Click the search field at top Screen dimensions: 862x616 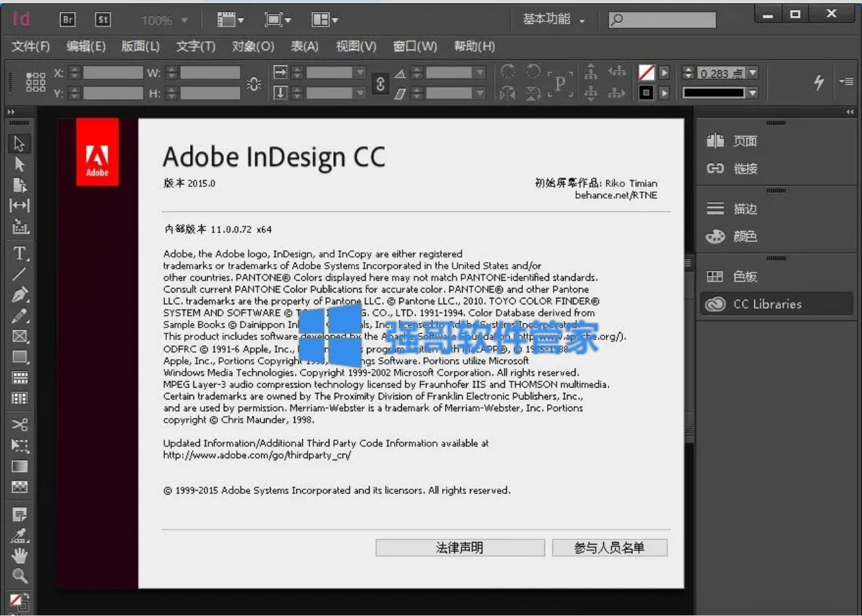[x=662, y=20]
